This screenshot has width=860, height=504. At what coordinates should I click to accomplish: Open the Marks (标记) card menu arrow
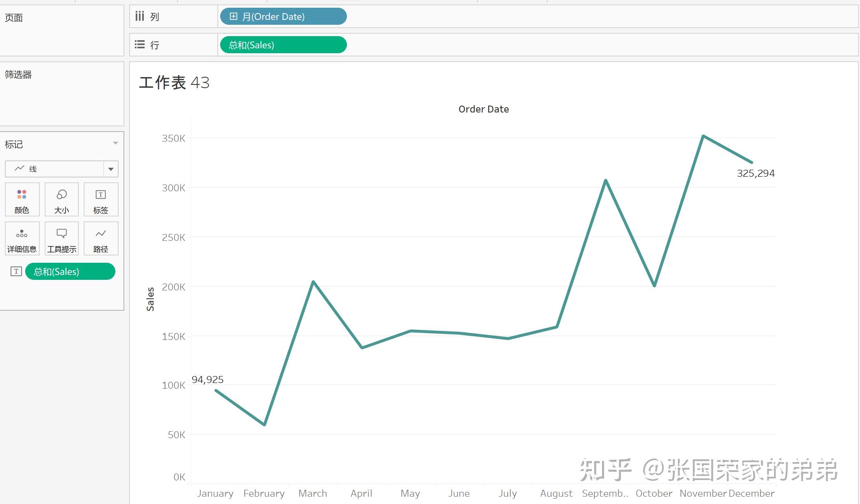(x=115, y=143)
